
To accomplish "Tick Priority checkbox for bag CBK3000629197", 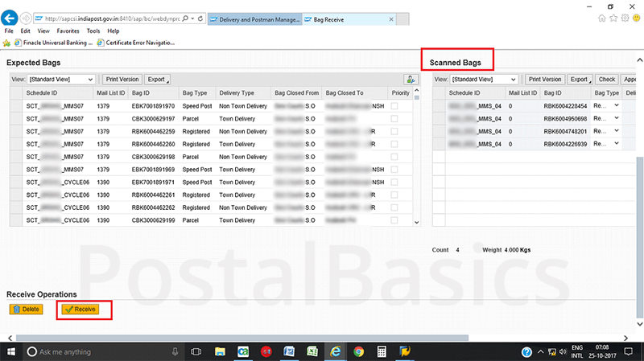I will (x=394, y=118).
